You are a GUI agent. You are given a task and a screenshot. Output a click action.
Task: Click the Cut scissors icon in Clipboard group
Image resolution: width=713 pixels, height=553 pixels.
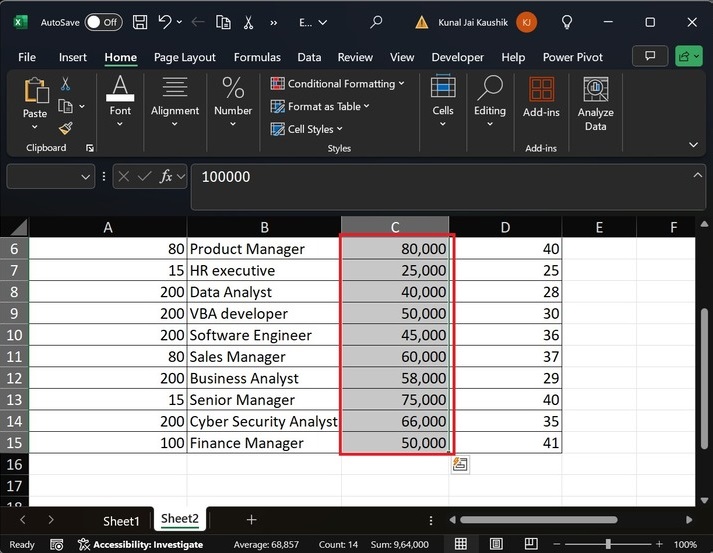66,84
